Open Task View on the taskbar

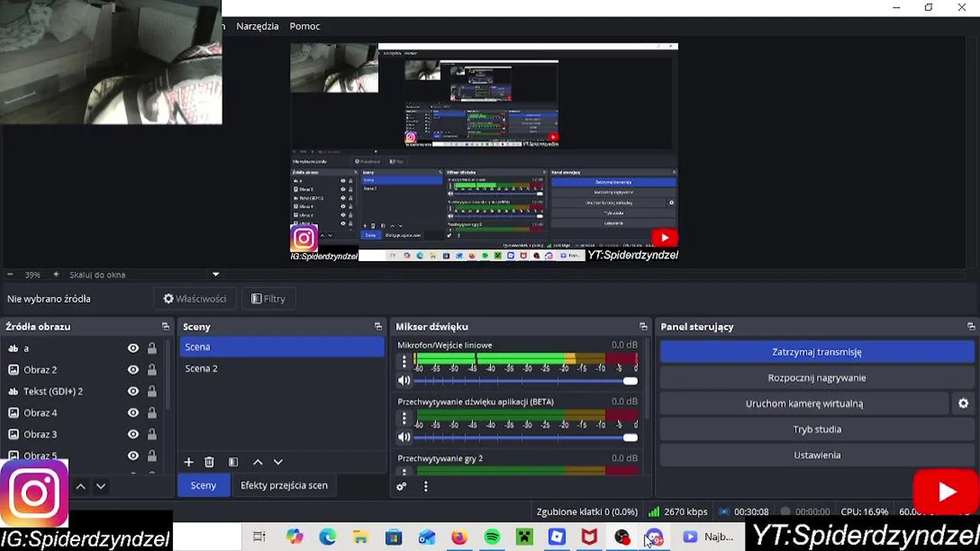260,537
